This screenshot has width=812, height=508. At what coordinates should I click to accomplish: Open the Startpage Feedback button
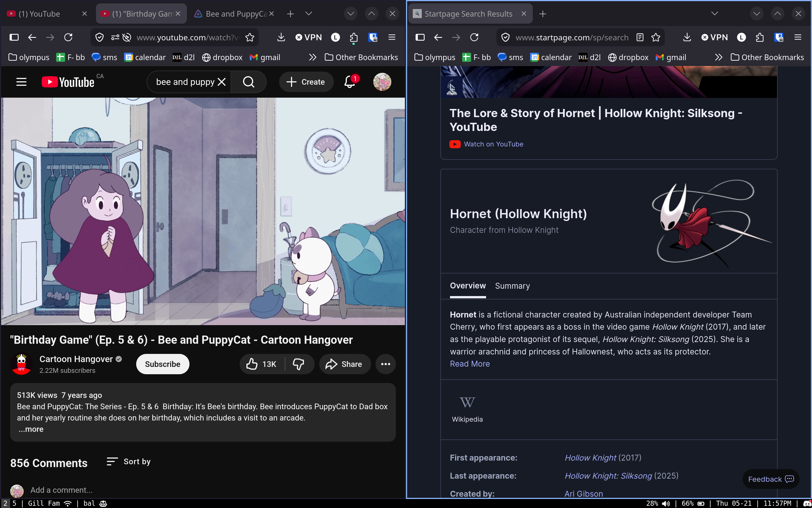pos(771,479)
